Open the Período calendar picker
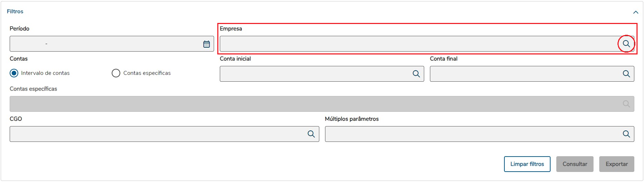The image size is (644, 182). (207, 44)
